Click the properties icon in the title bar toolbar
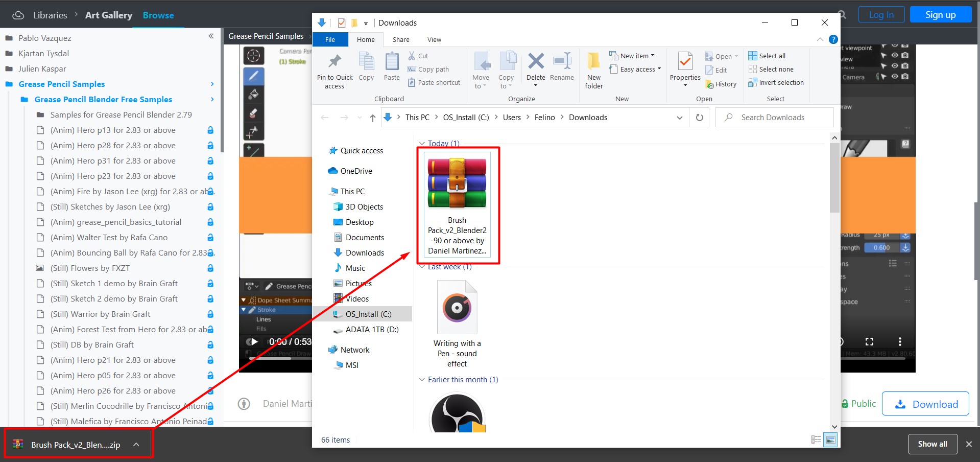 (342, 22)
